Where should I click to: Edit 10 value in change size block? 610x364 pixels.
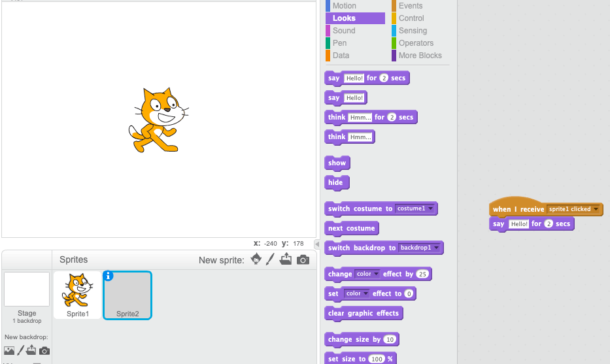[390, 340]
